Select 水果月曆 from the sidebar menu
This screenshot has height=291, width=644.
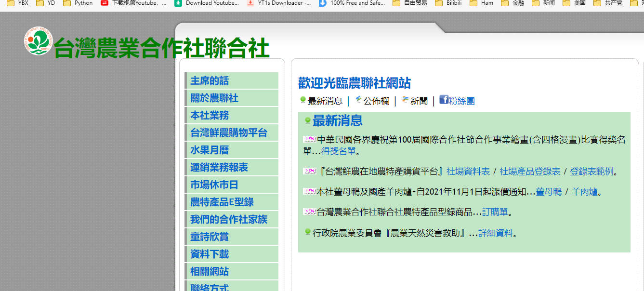[210, 150]
